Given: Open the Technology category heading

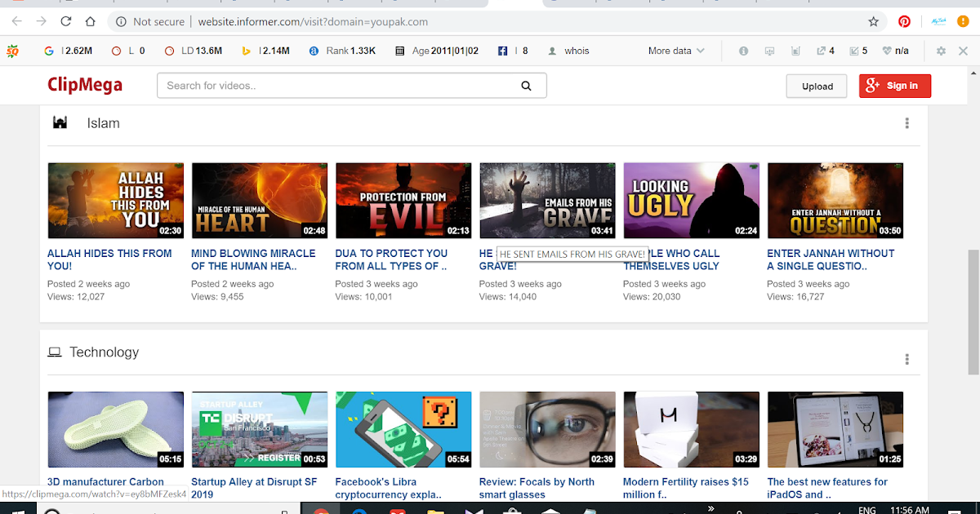Looking at the screenshot, I should click(105, 352).
